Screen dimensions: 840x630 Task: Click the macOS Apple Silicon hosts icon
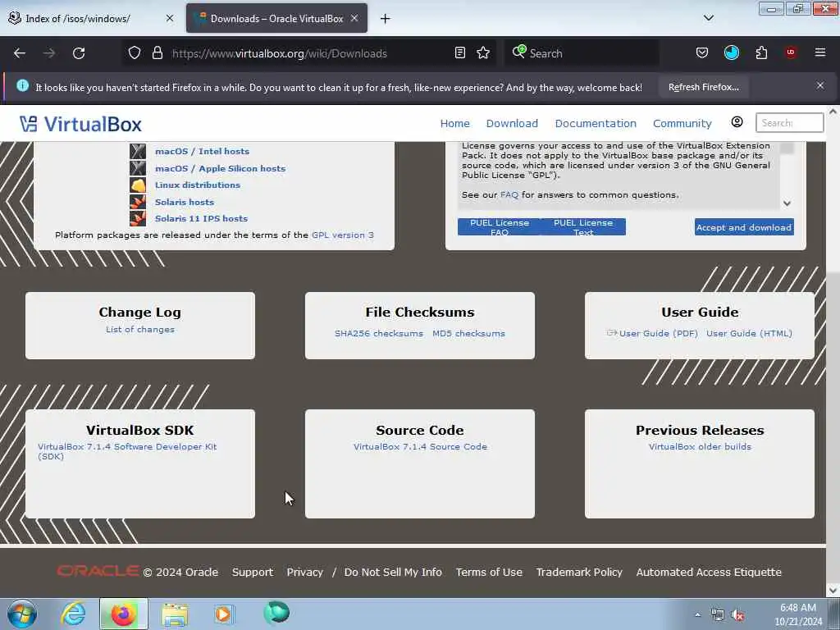[x=138, y=168]
